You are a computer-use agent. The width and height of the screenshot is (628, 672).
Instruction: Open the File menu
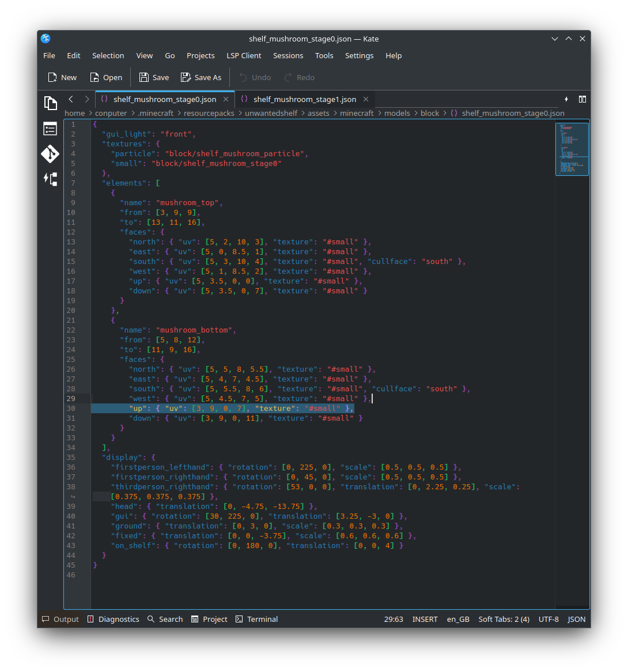[50, 56]
